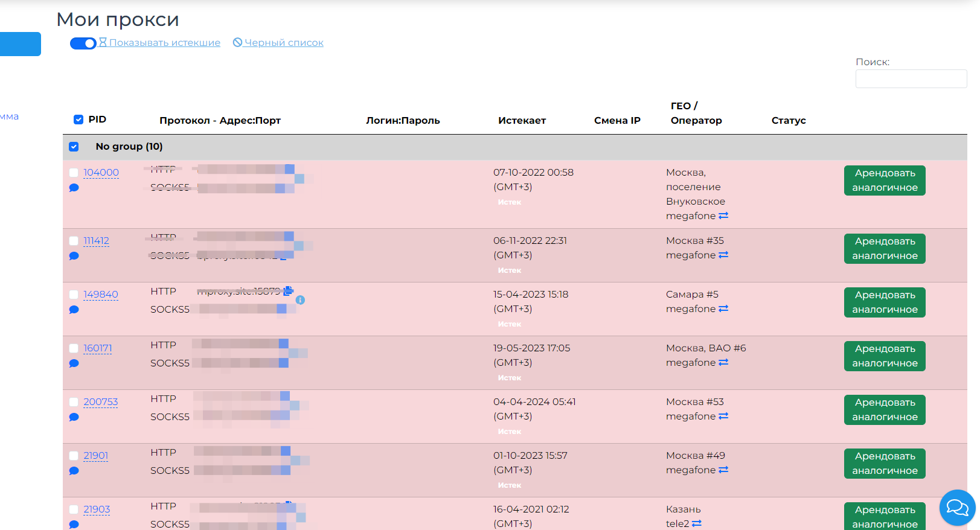The width and height of the screenshot is (980, 530).
Task: Focus the Поиск search field
Action: [911, 79]
